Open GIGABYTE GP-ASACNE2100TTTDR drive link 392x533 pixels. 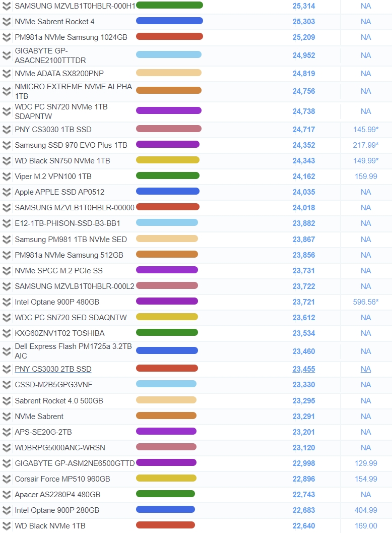(x=50, y=55)
